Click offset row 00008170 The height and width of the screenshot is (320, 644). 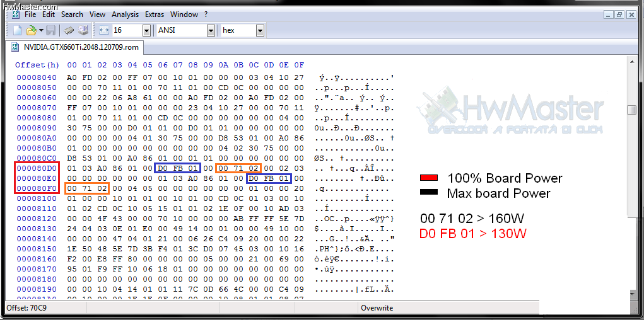[37, 269]
